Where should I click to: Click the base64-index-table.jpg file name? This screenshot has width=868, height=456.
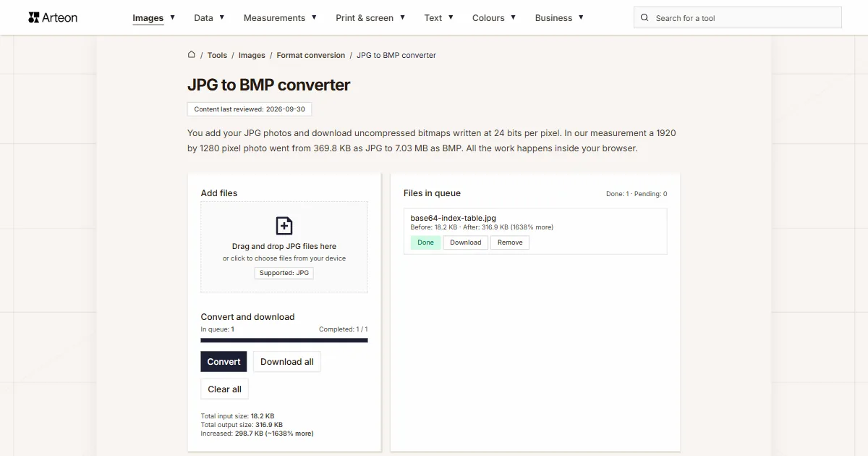tap(454, 218)
